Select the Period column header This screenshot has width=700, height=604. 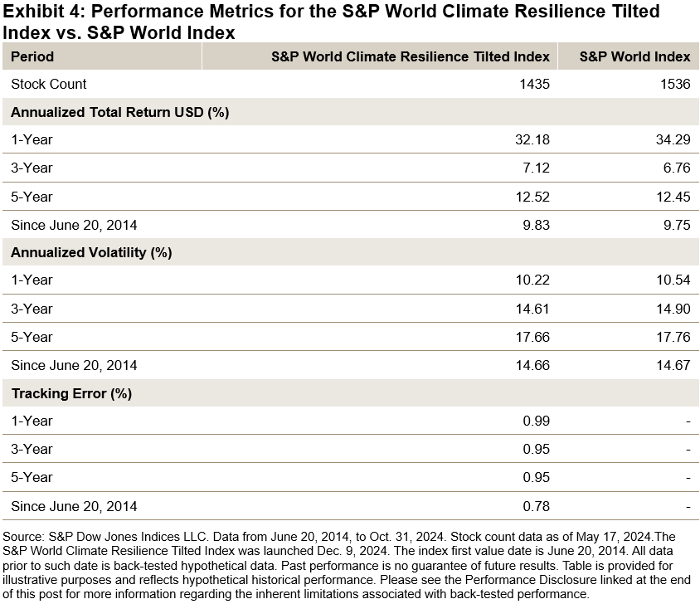click(x=32, y=56)
